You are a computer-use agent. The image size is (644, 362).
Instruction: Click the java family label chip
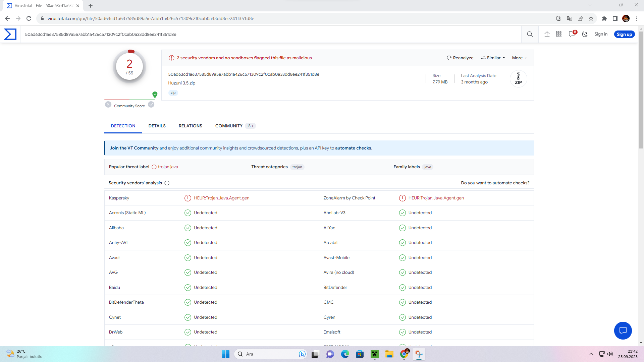(428, 167)
